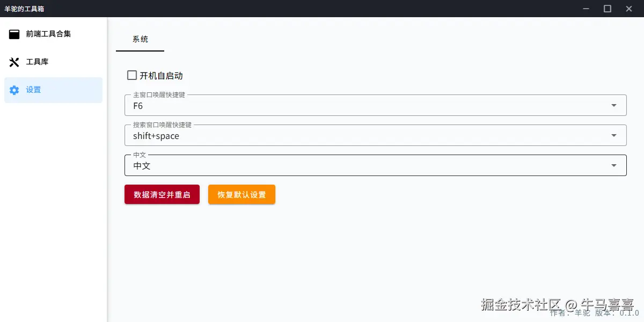
Task: Select the wrench icon for 工具库
Action: coord(14,62)
